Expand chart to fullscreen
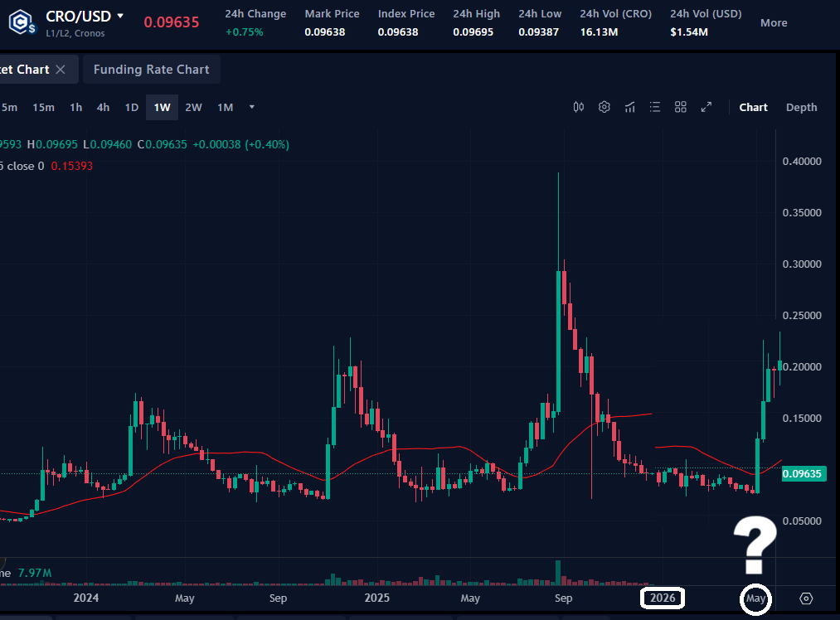The image size is (840, 620). point(706,107)
